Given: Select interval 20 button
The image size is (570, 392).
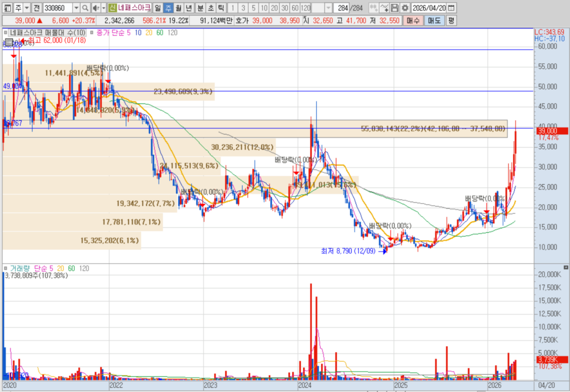Looking at the screenshot, I should pyautogui.click(x=274, y=8).
